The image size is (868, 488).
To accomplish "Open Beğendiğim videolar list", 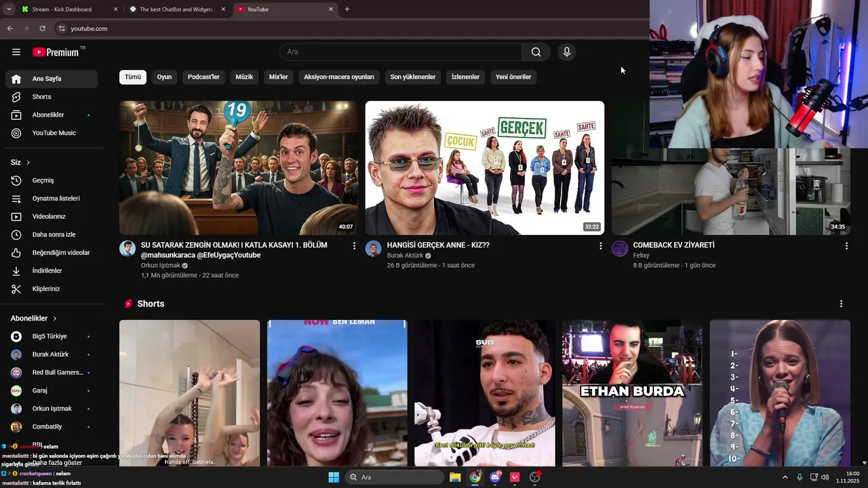I will [x=52, y=253].
